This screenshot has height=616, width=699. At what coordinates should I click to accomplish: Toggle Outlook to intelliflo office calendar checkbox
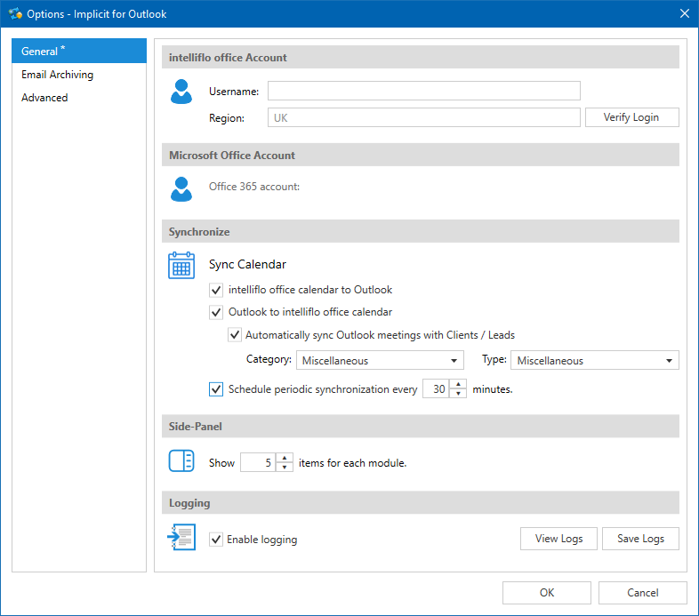[x=216, y=312]
